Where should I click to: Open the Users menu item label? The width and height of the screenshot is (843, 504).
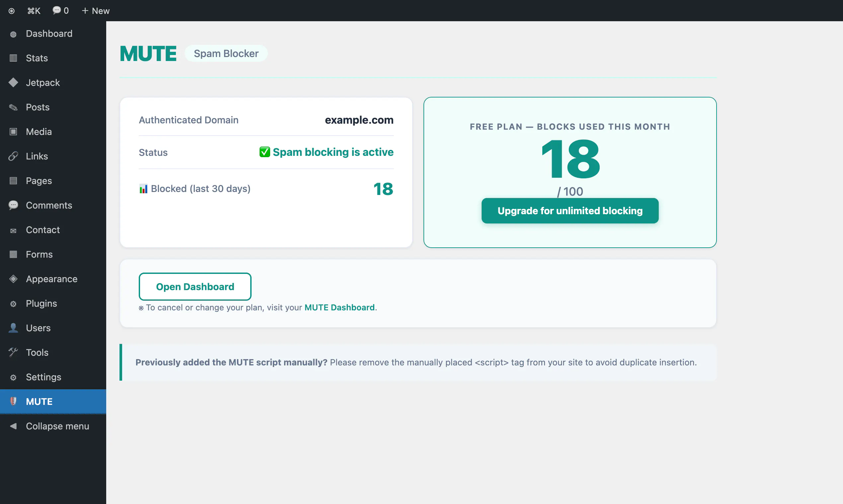pos(38,328)
